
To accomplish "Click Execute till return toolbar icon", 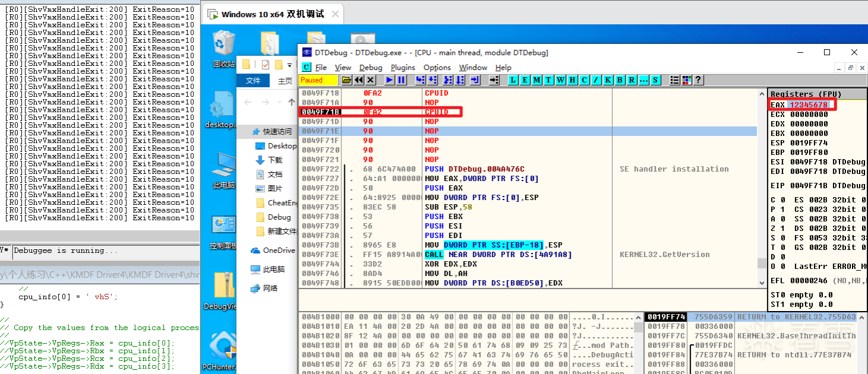I will [x=475, y=80].
